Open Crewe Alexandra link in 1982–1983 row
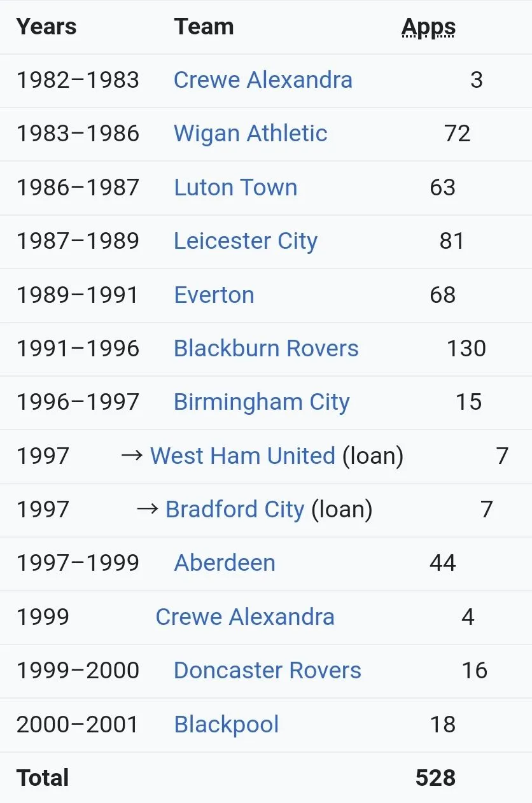The width and height of the screenshot is (532, 803). [263, 80]
